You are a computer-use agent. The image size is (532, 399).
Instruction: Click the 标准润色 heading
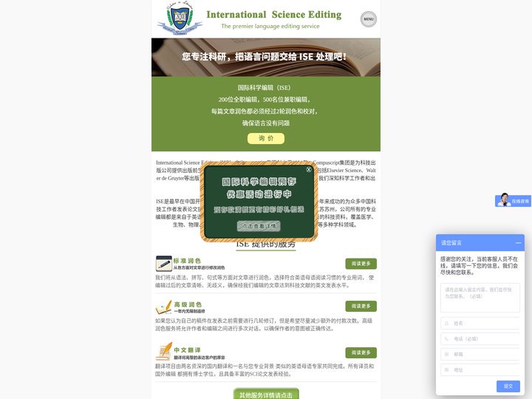click(x=187, y=261)
